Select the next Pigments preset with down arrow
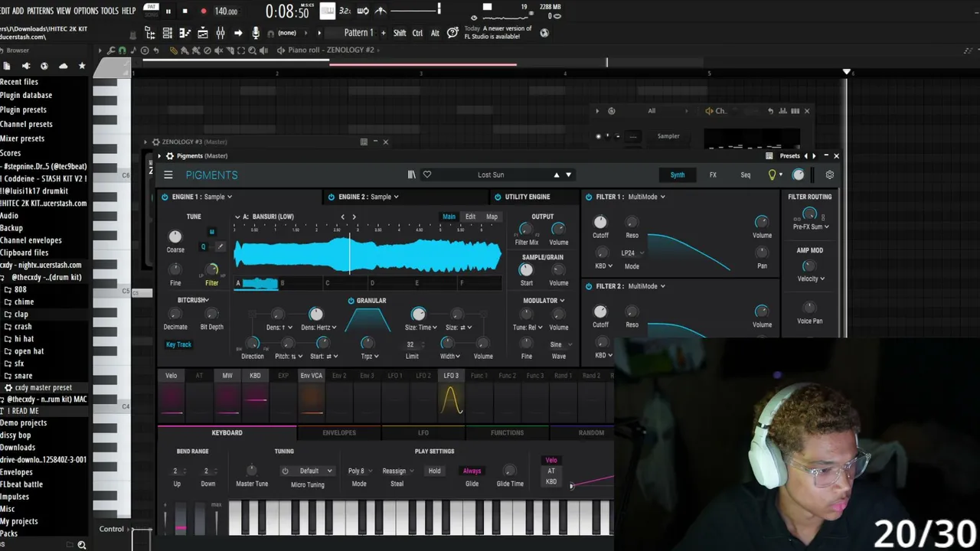980x551 pixels. coord(568,175)
